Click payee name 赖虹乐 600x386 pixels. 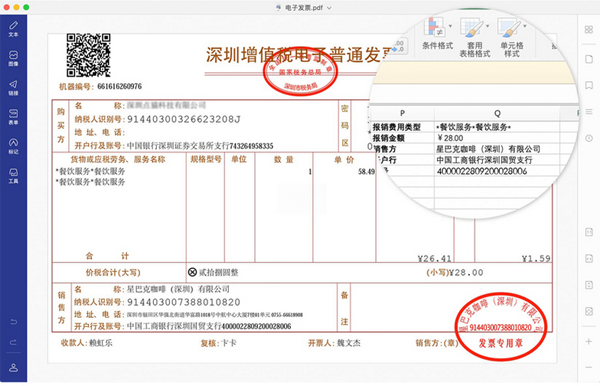pyautogui.click(x=101, y=343)
